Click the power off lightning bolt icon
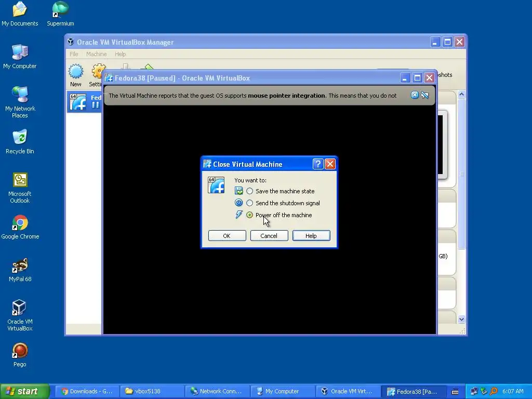The height and width of the screenshot is (399, 532). 239,215
